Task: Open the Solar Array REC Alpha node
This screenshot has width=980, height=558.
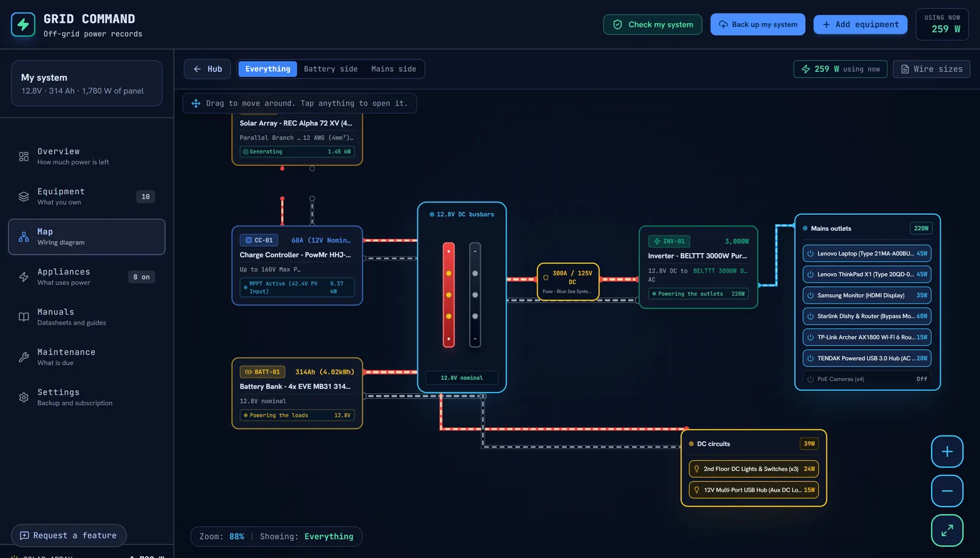Action: pyautogui.click(x=297, y=138)
